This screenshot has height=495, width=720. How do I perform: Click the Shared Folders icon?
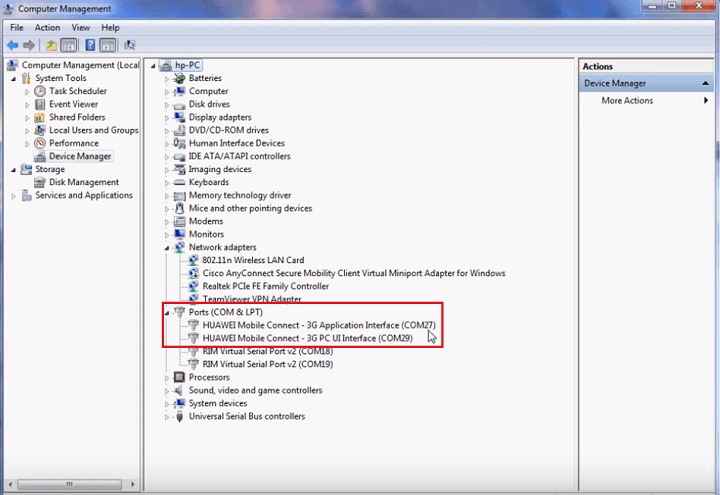coord(40,117)
